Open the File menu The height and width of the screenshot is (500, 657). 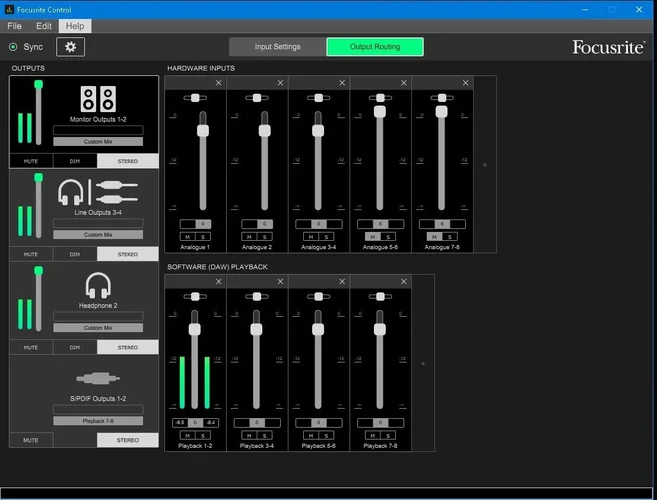click(15, 26)
